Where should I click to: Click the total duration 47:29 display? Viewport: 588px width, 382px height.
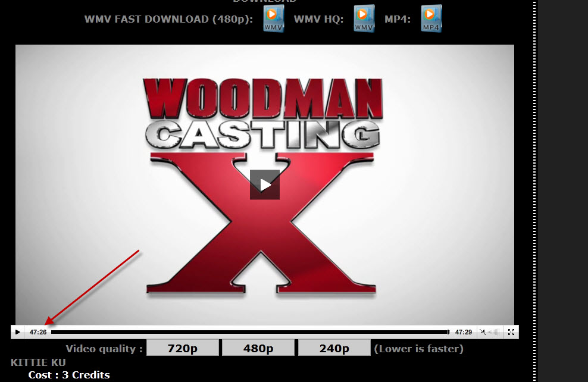tap(464, 332)
